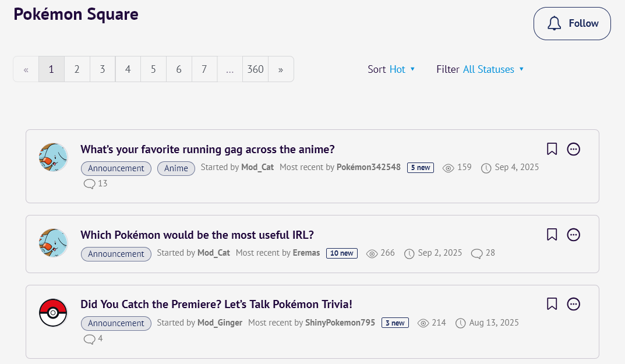
Task: Open Mod_Cat profile on running gag thread
Action: [x=257, y=168]
